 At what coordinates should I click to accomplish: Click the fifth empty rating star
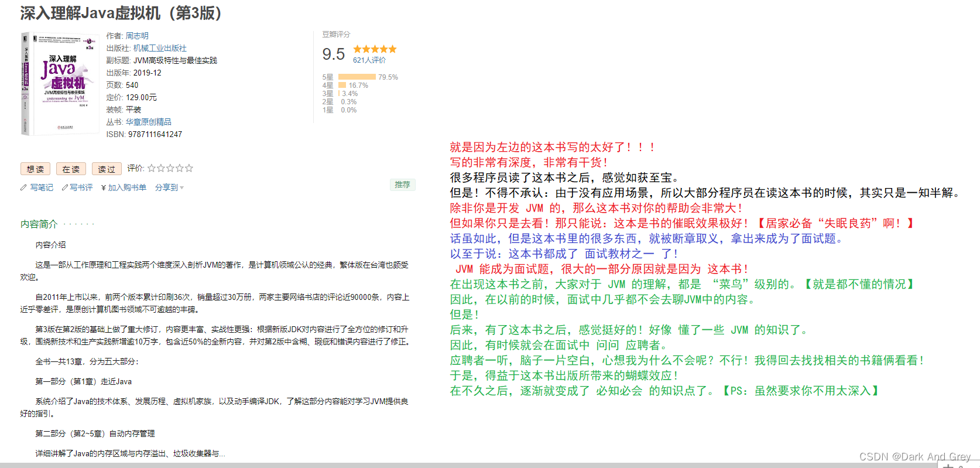point(189,168)
